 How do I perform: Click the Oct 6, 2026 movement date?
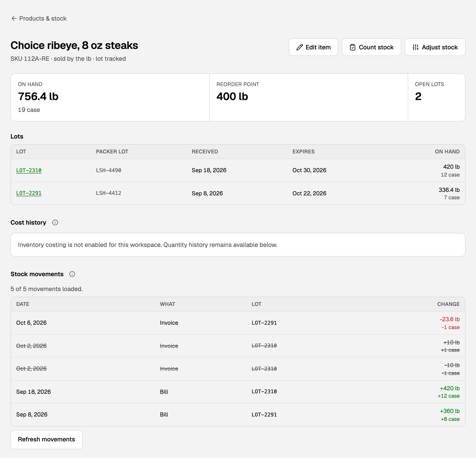coord(31,323)
